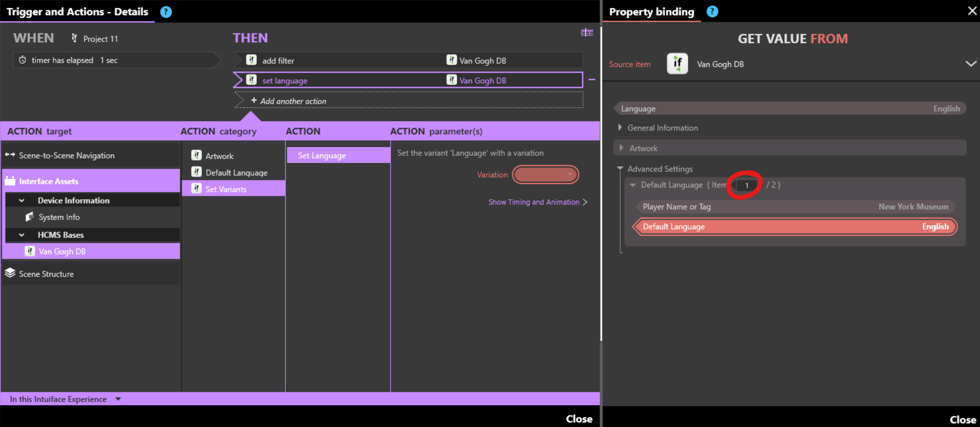Image resolution: width=980 pixels, height=427 pixels.
Task: Select Scene Structure target
Action: 91,273
